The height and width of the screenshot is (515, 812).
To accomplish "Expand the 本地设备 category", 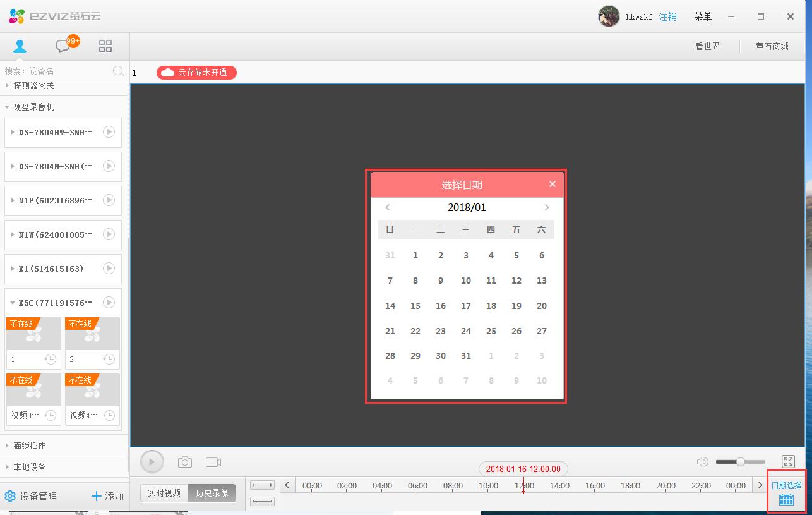I will (7, 467).
